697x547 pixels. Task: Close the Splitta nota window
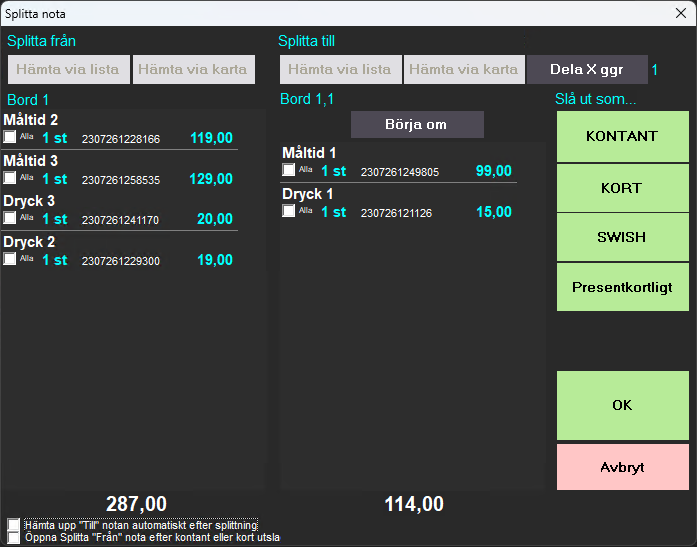(680, 13)
